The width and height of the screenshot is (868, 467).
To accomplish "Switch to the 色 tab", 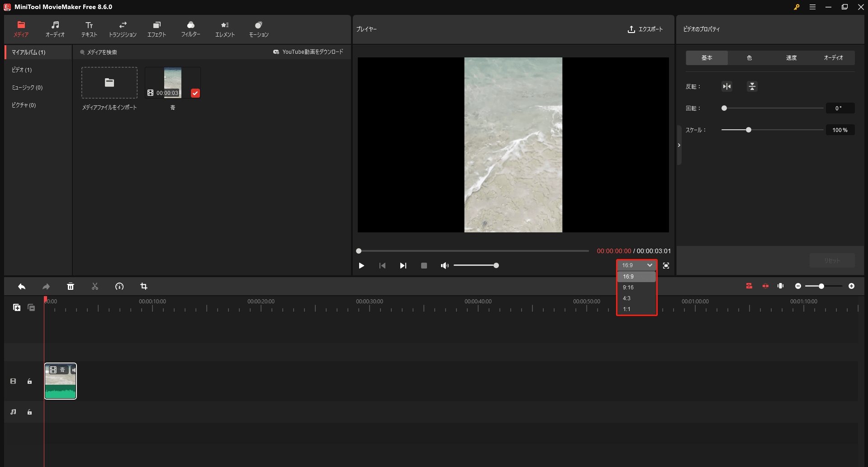I will coord(749,57).
